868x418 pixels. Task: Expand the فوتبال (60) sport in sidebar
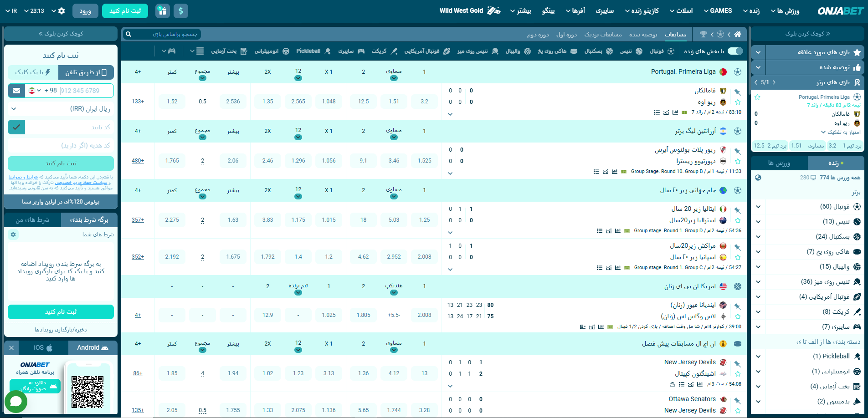758,207
